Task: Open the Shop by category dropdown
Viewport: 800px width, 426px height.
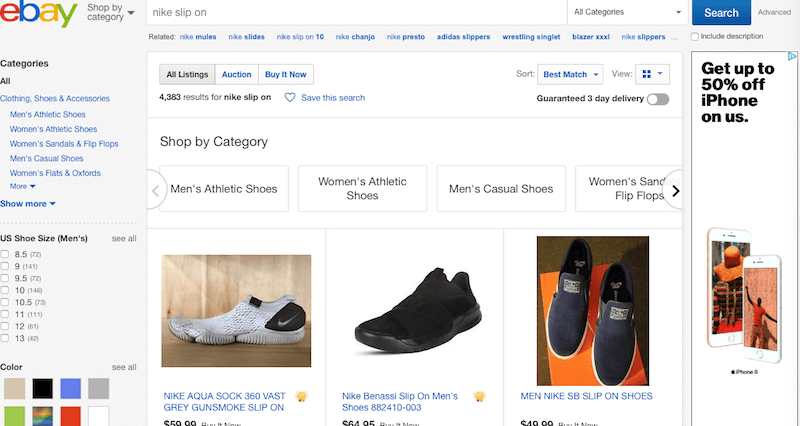Action: coord(111,12)
